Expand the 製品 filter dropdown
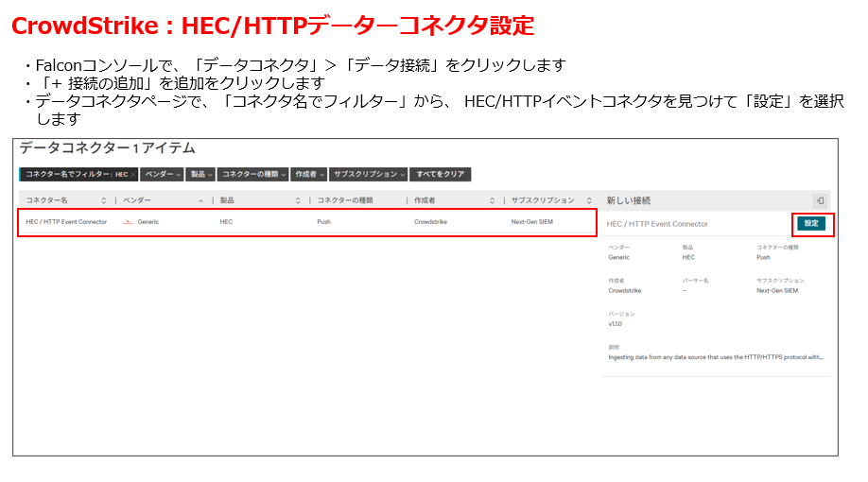868x482 pixels. pos(200,175)
